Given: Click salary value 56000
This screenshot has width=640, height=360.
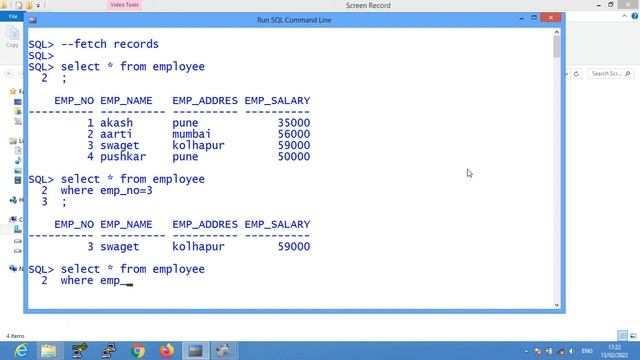Looking at the screenshot, I should (294, 134).
